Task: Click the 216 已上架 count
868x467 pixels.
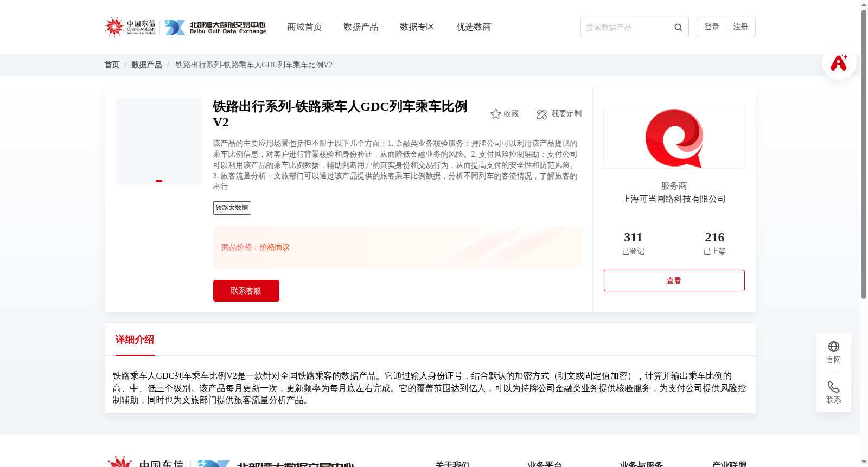Action: 714,244
